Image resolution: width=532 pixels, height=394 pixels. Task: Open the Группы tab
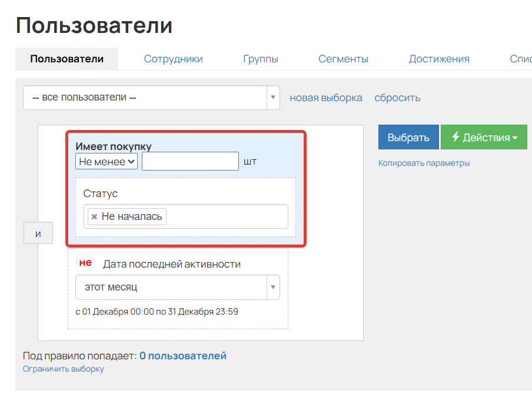click(261, 59)
